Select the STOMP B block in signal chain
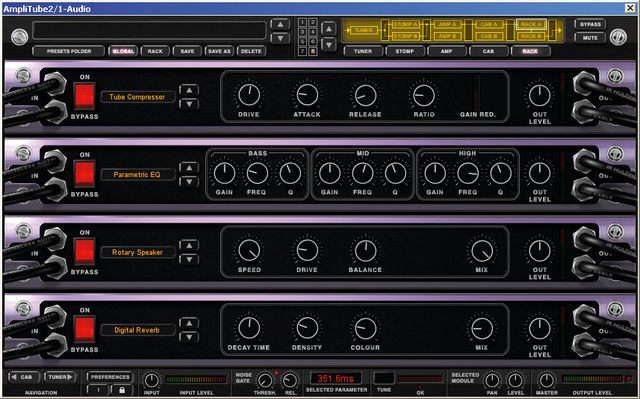The width and height of the screenshot is (640, 399). coord(405,36)
